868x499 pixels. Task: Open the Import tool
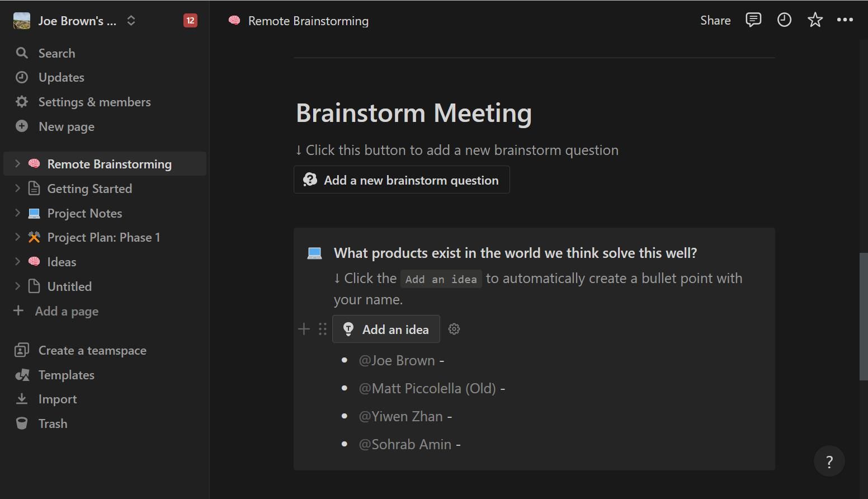pos(58,399)
